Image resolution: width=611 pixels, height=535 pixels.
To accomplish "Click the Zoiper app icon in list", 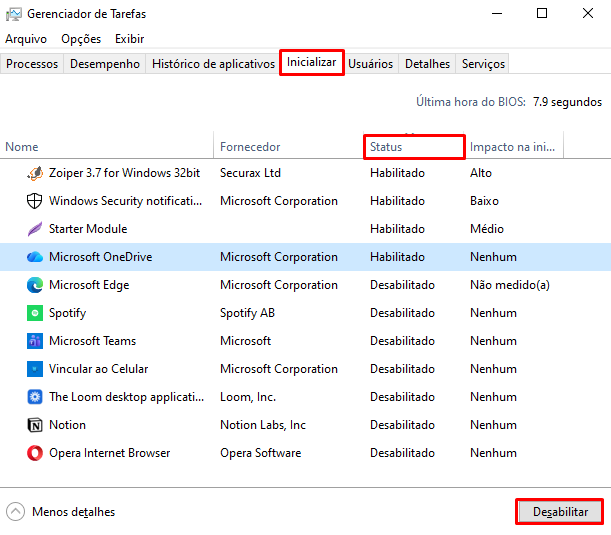I will pos(35,173).
